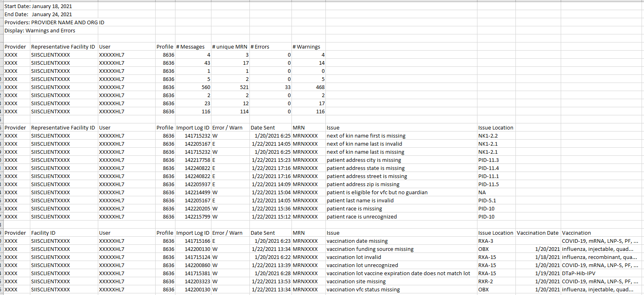
Task: Click date sent '1/22/2021 15:23'
Action: point(270,160)
